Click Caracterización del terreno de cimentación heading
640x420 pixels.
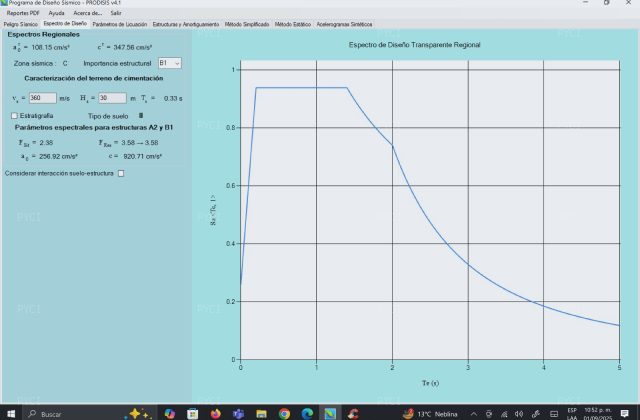tap(93, 78)
